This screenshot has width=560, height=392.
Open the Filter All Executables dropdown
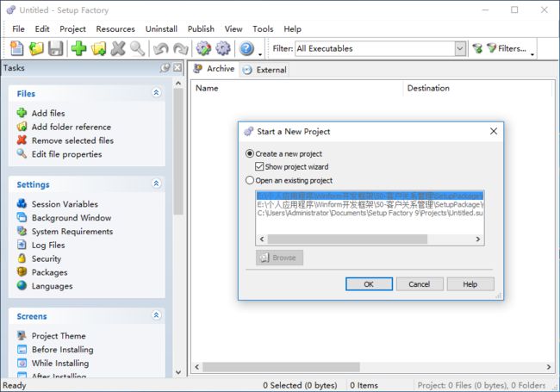[460, 48]
